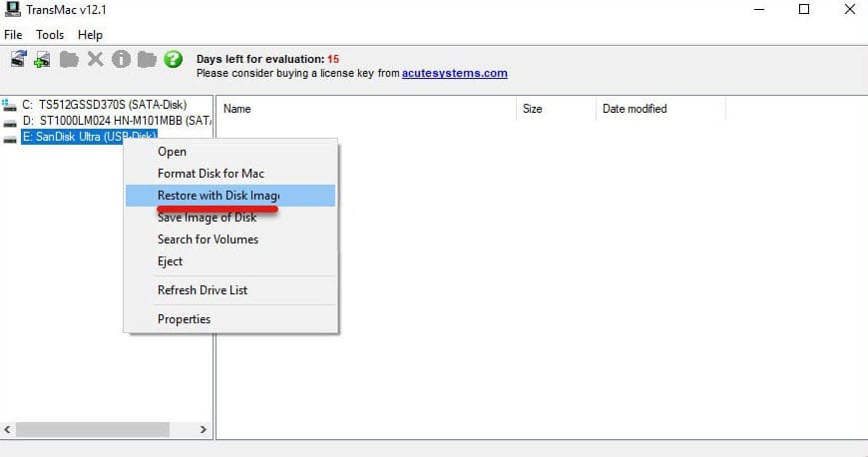Sort by the Size column header
868x457 pixels.
[x=557, y=109]
